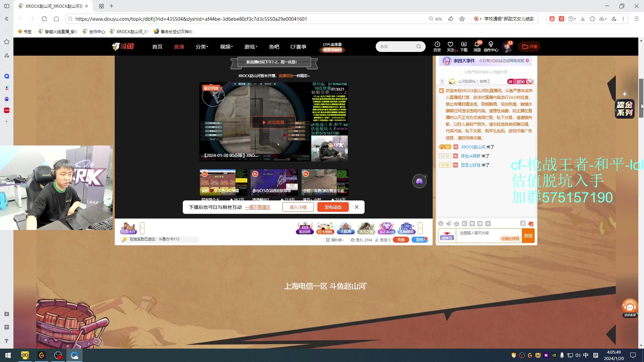Click the page vertical scrollbar thumb
Screen dimensions: 644x362
641,98
